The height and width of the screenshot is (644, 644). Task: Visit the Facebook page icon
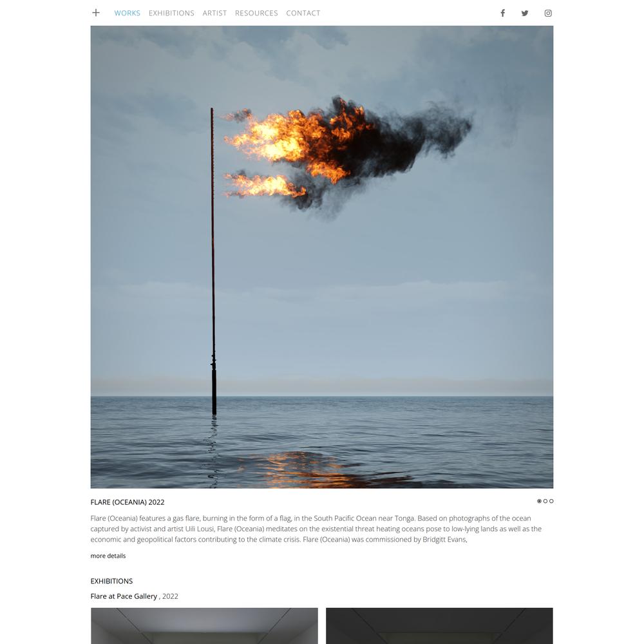502,13
